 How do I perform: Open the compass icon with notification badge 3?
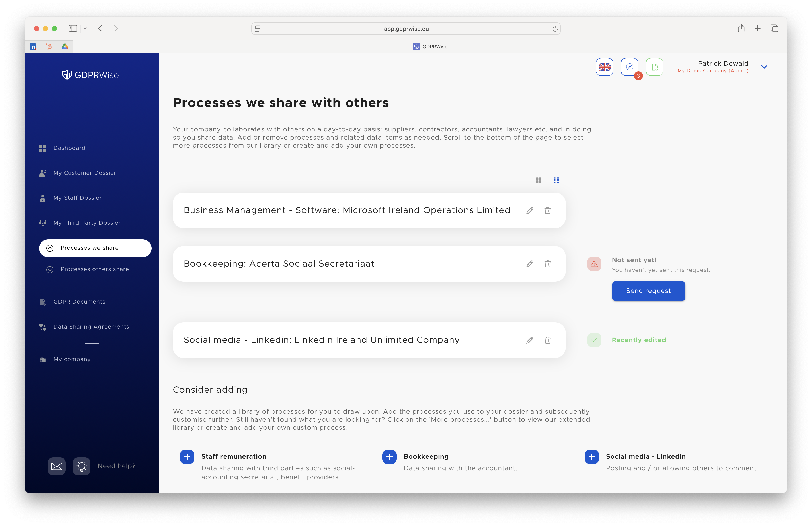[x=630, y=67]
